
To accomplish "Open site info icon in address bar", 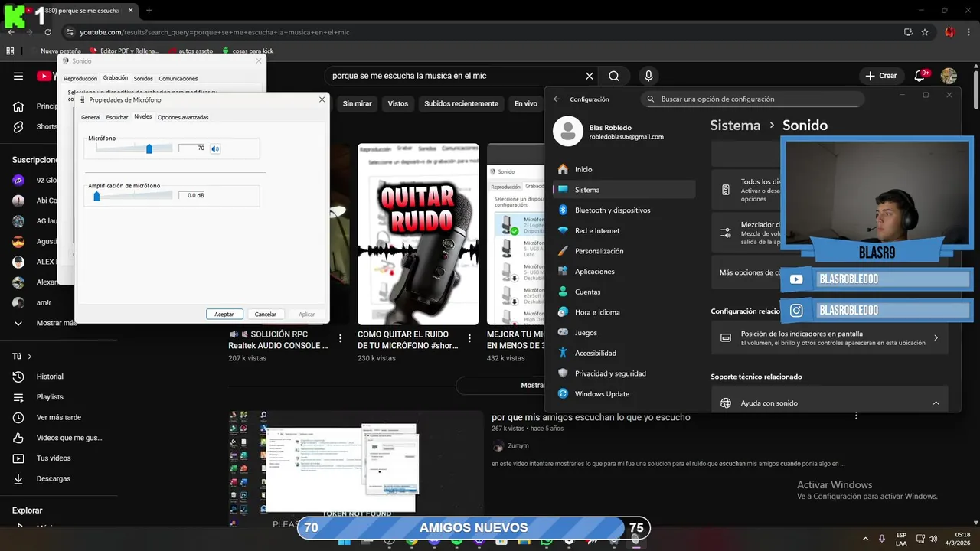I will (70, 32).
